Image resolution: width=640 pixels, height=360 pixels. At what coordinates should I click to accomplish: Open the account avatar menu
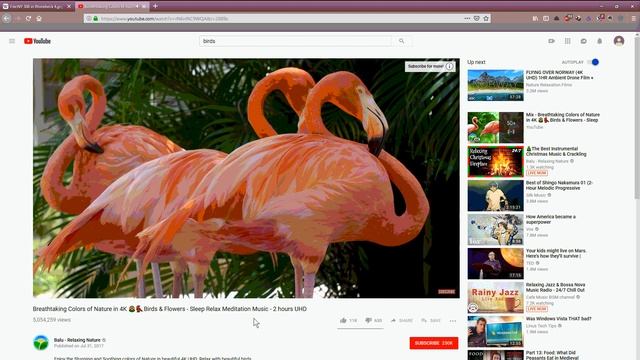[x=619, y=41]
